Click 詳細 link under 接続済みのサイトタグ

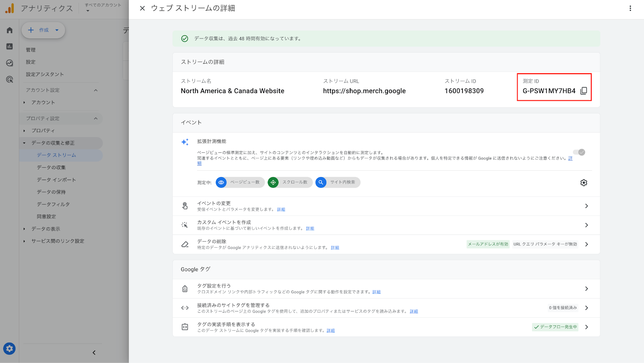(x=414, y=311)
